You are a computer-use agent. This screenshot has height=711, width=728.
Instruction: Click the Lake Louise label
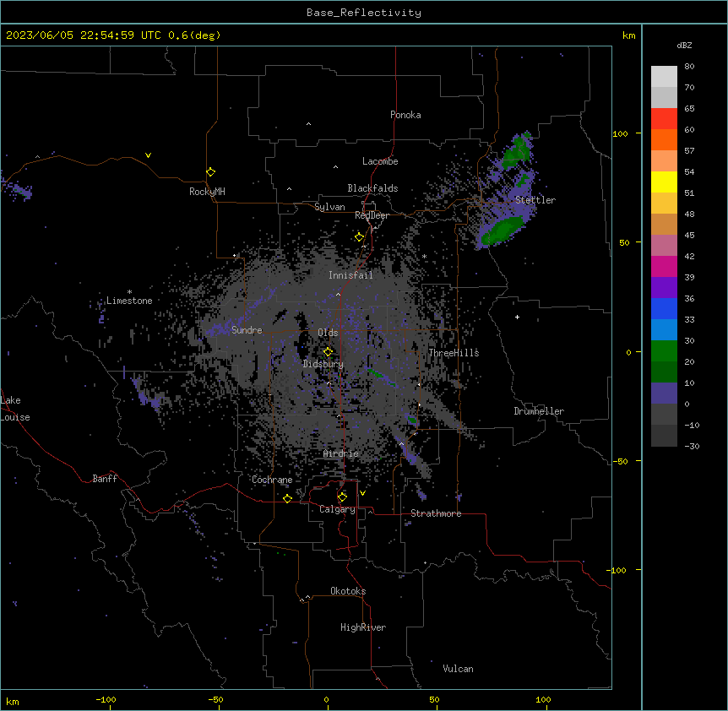pyautogui.click(x=15, y=409)
